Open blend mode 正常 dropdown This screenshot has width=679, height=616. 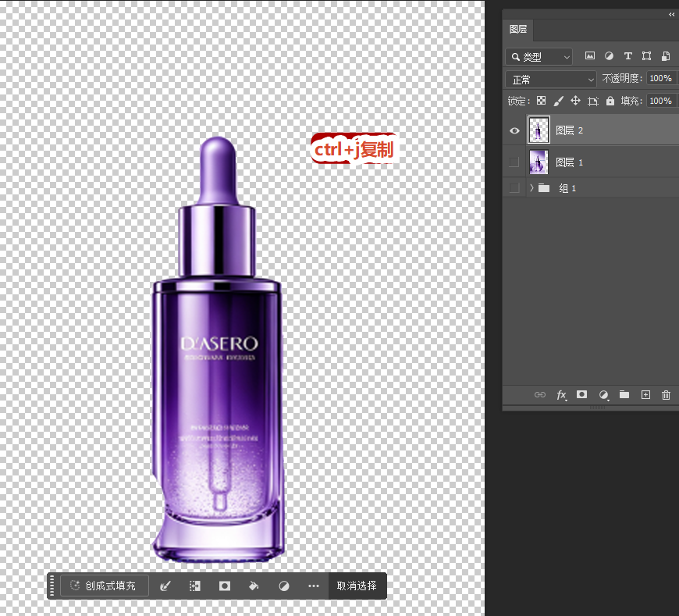click(x=551, y=80)
